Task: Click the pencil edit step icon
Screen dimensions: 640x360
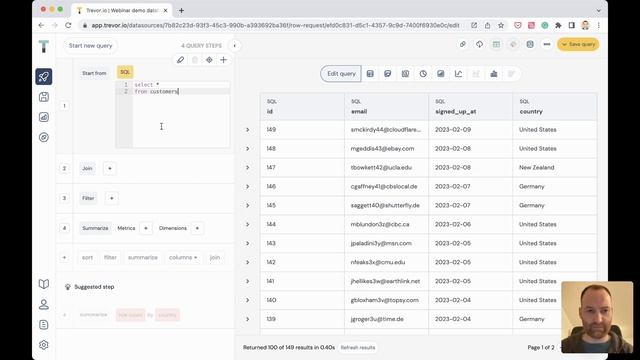Action: pyautogui.click(x=180, y=60)
